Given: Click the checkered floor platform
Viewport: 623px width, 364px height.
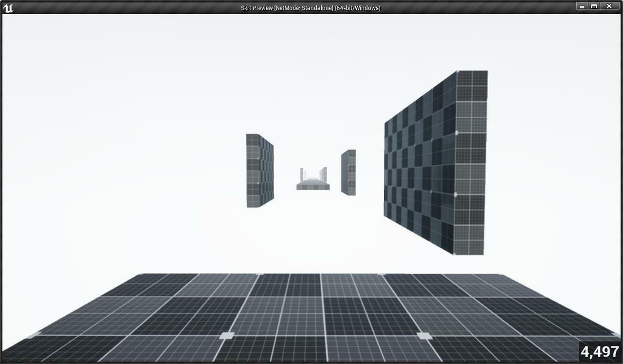Looking at the screenshot, I should click(311, 317).
